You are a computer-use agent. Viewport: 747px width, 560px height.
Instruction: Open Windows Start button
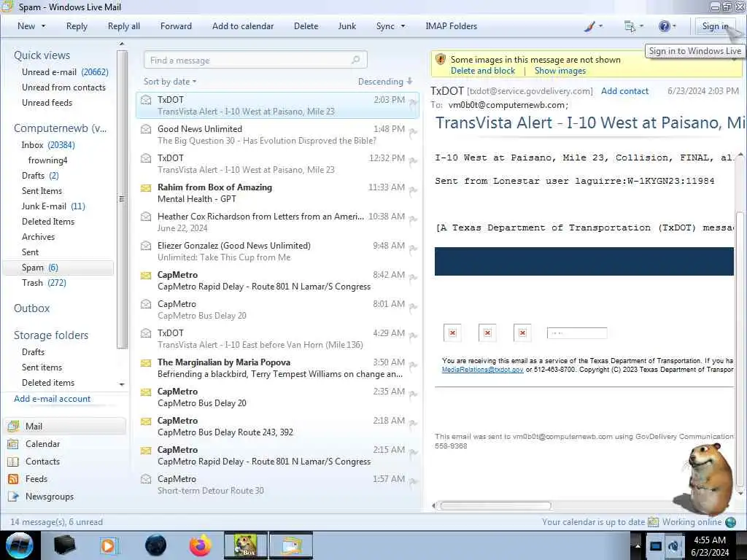click(x=20, y=545)
